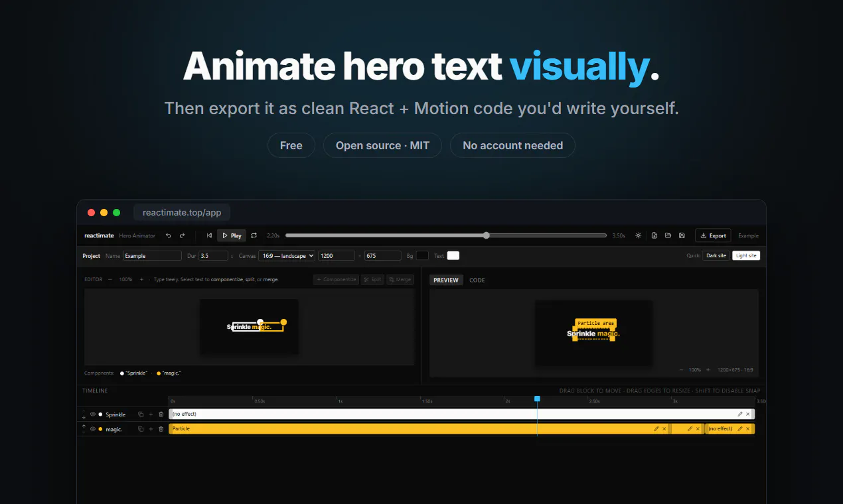The width and height of the screenshot is (843, 504).
Task: Select the "Sprinkle" component chip
Action: tap(134, 373)
